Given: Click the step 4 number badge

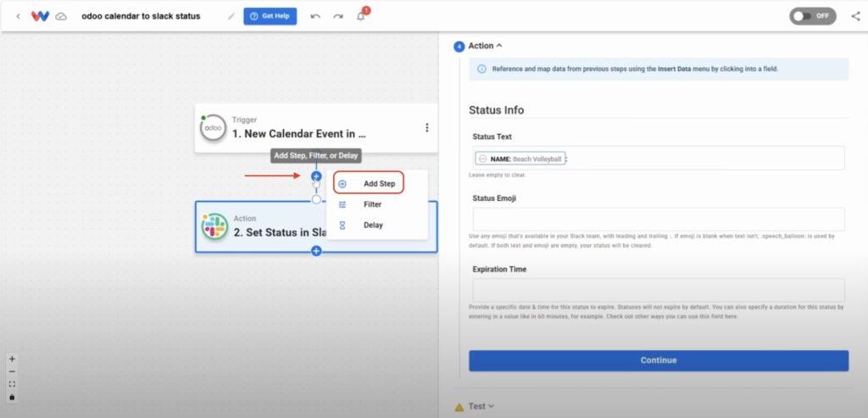Looking at the screenshot, I should (459, 47).
